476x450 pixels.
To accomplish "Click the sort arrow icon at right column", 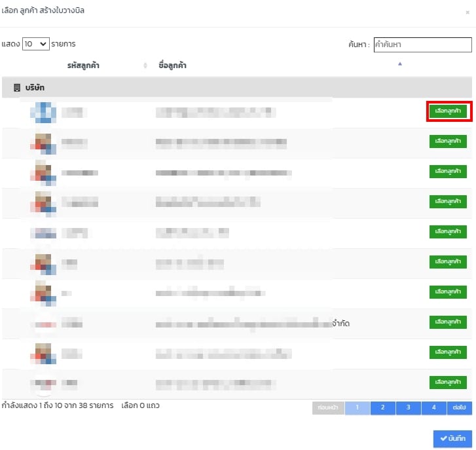I will tap(399, 64).
